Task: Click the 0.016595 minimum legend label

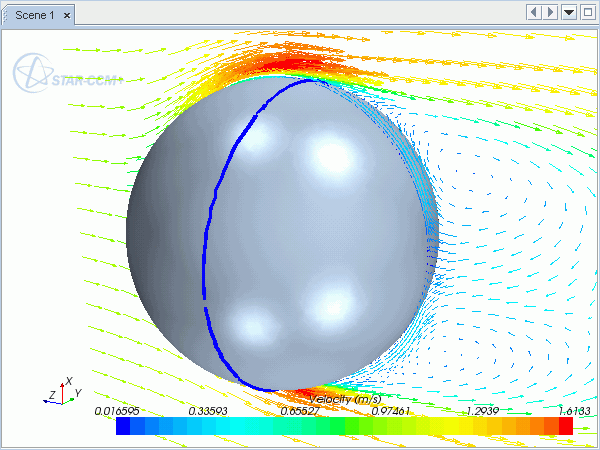Action: point(117,410)
